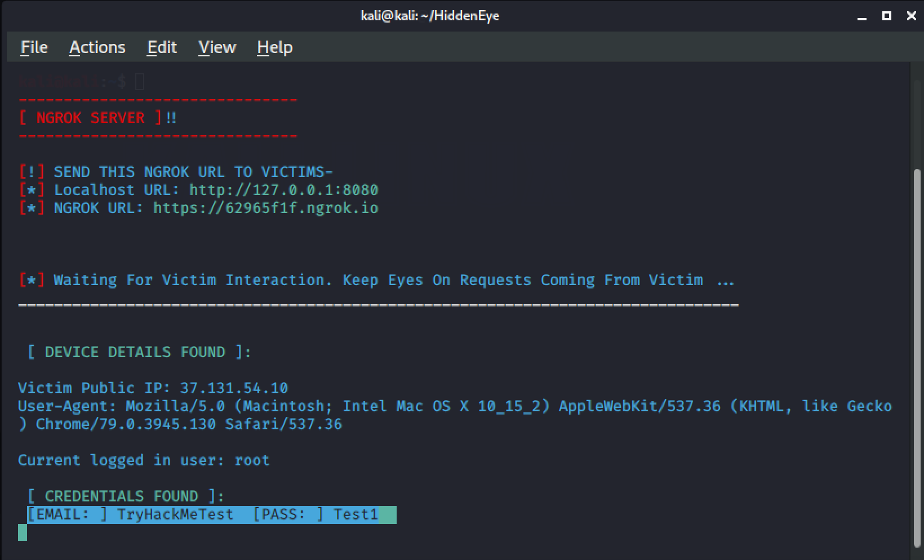The image size is (924, 560).
Task: Click the ngrok.io URL
Action: [265, 208]
